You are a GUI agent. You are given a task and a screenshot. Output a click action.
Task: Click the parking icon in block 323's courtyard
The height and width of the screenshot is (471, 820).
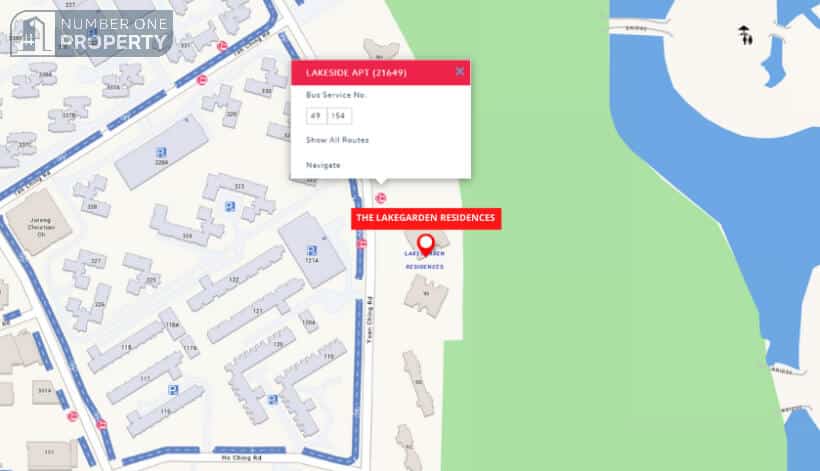[230, 206]
